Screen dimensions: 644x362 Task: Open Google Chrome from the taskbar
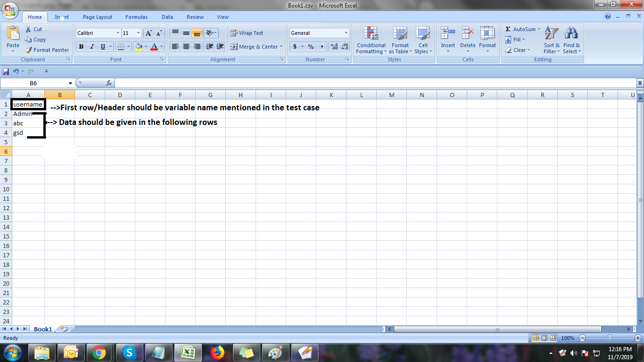point(99,353)
